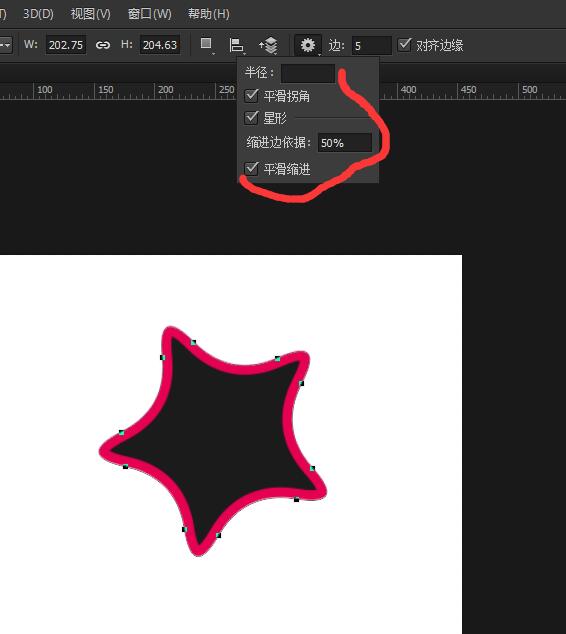Click the 半径 radius input field
The height and width of the screenshot is (634, 566).
click(x=308, y=73)
